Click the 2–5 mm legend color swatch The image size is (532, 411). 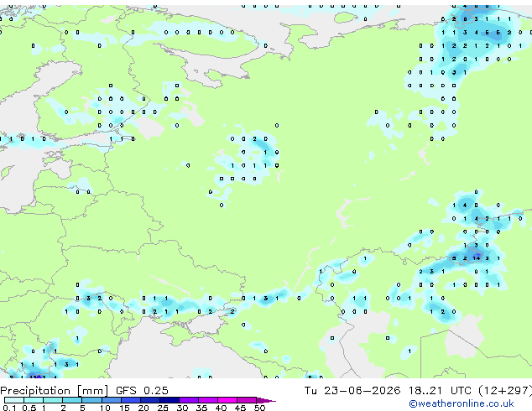pyautogui.click(x=72, y=400)
